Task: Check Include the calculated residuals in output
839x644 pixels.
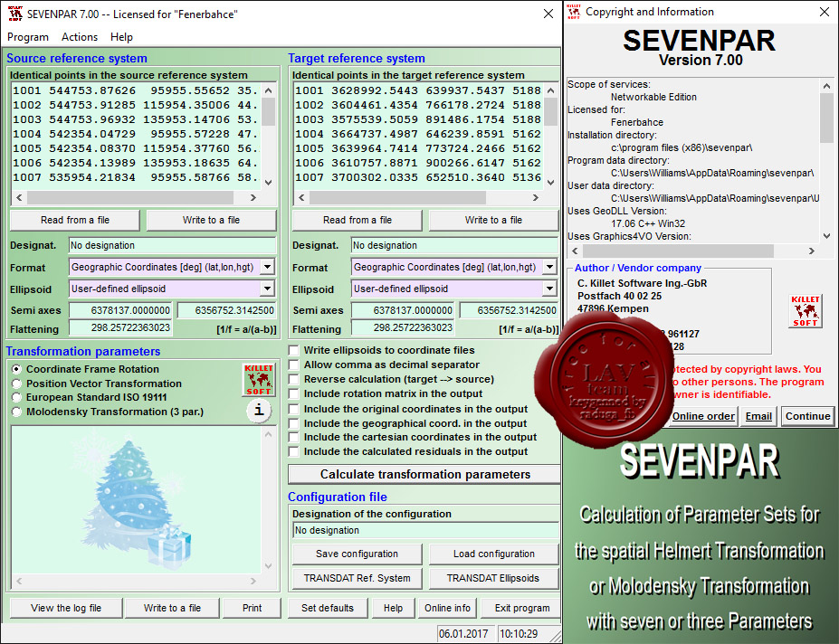Action: click(294, 452)
